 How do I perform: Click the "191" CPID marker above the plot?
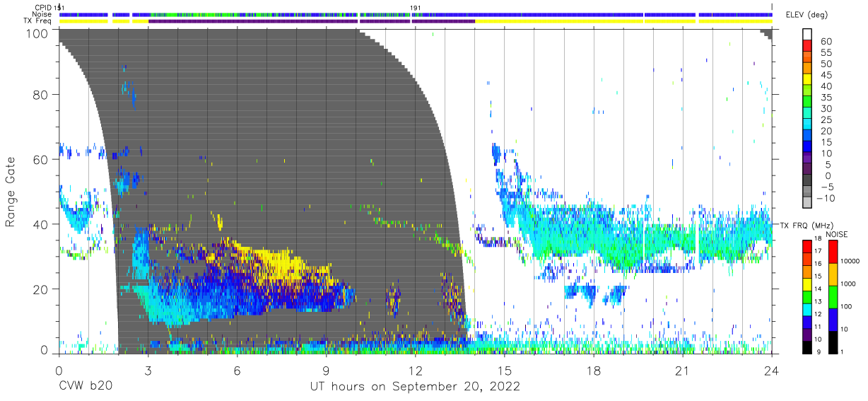point(416,8)
